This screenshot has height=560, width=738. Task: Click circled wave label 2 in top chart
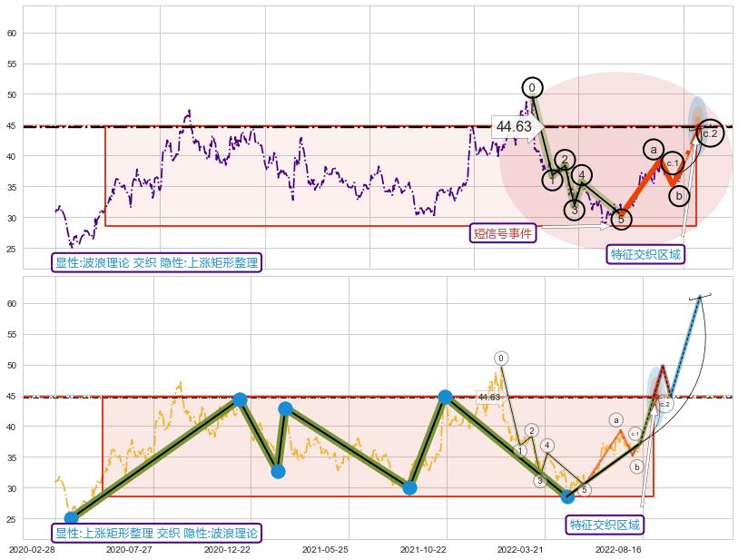click(564, 160)
